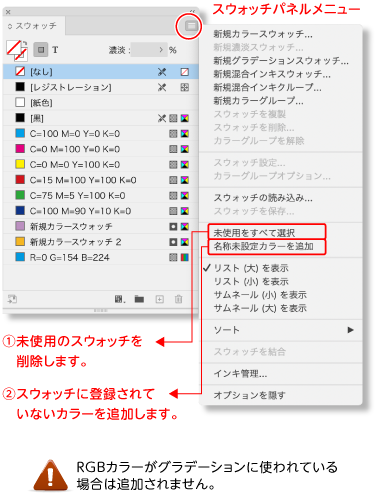Select the checked リスト (大) を表示 option
378x494 pixels.
[251, 268]
